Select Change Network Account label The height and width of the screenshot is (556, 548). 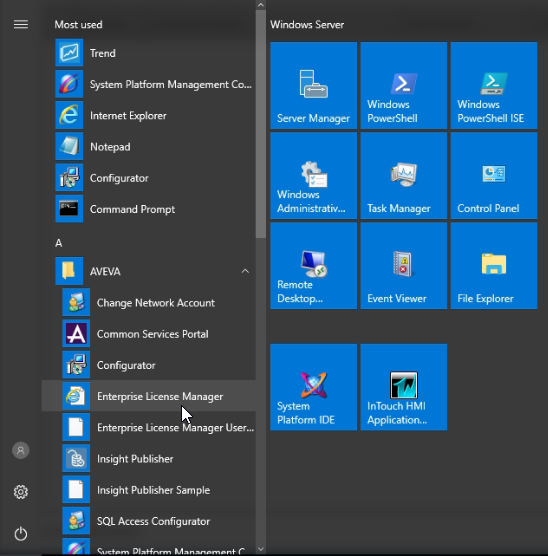pos(156,303)
